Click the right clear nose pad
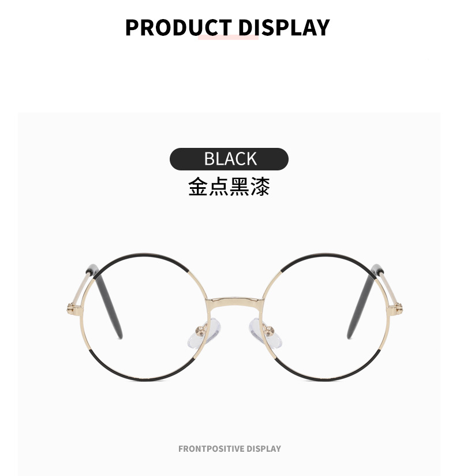 (x=265, y=332)
